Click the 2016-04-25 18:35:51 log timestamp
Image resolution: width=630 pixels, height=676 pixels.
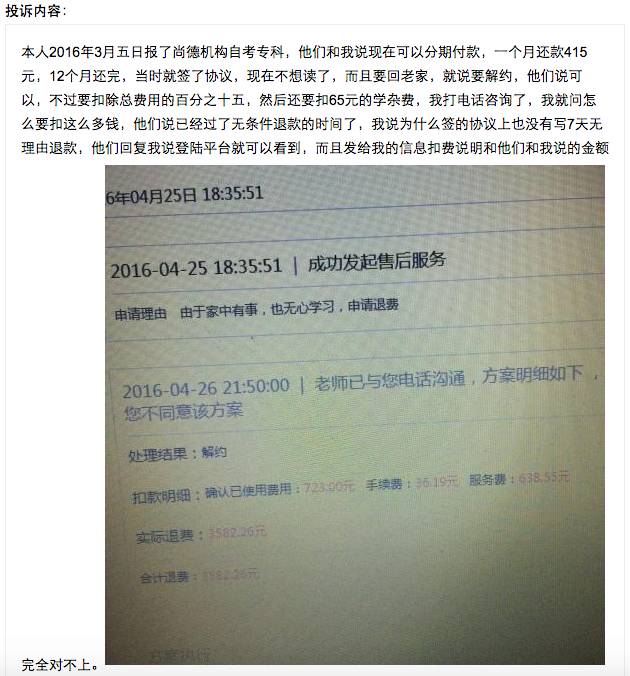(x=196, y=268)
